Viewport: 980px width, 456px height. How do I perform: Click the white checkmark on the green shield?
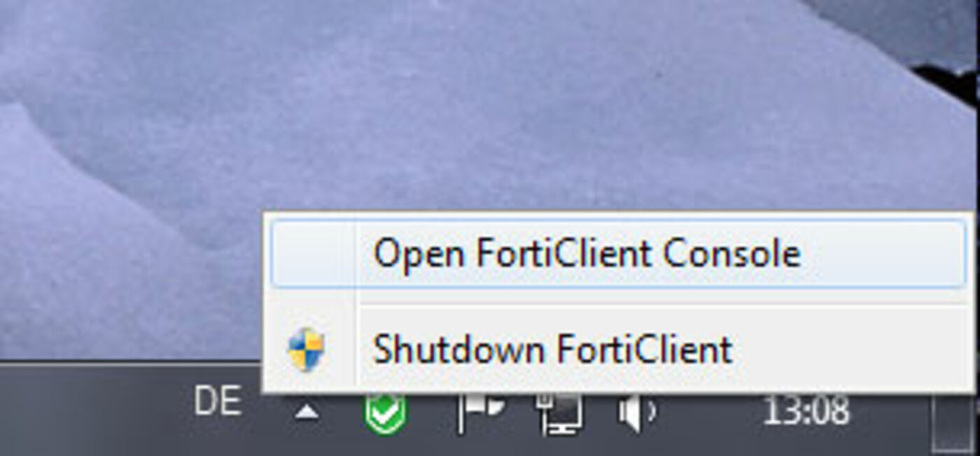(x=385, y=416)
